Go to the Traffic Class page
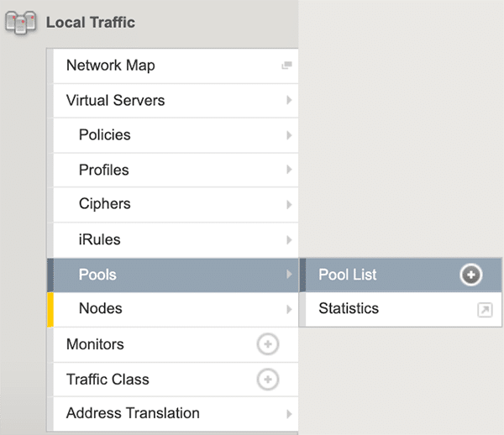Viewport: 504px width, 435px height. pos(108,380)
